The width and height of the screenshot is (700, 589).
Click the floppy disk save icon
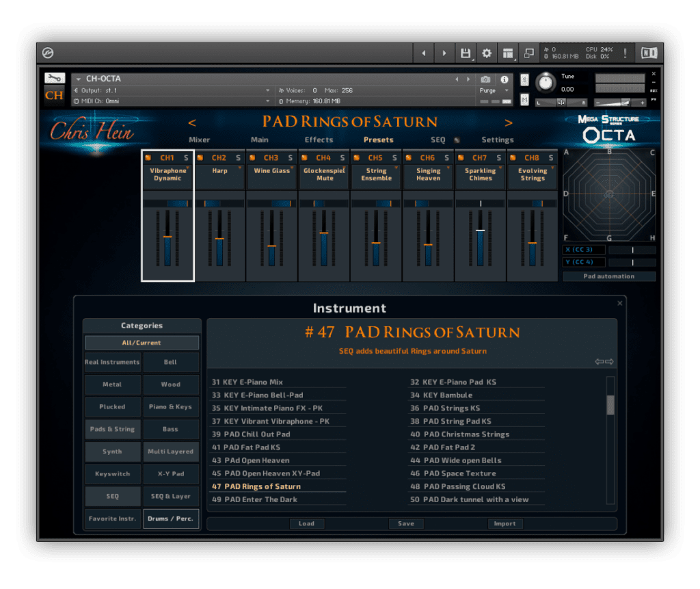[x=465, y=53]
